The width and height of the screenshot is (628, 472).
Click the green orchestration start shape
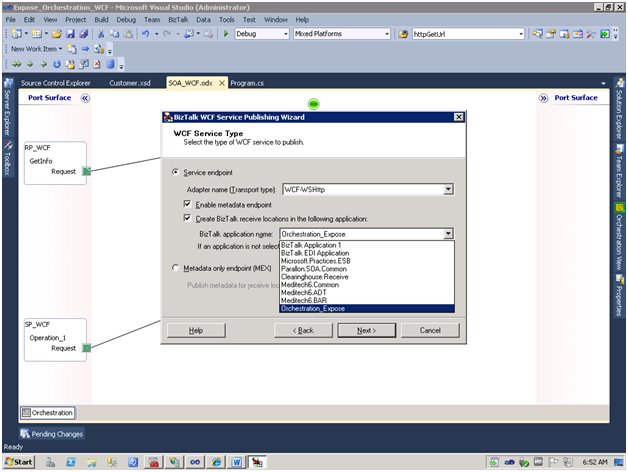314,104
